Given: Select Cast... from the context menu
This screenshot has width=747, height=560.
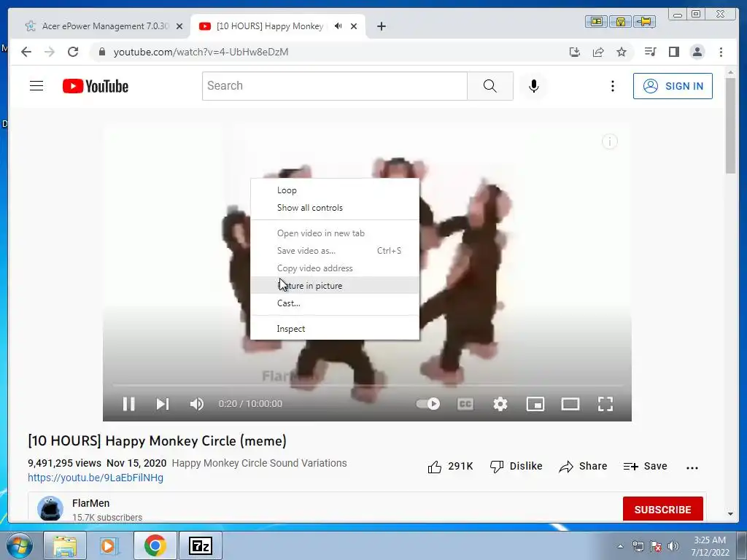Looking at the screenshot, I should coord(335,303).
